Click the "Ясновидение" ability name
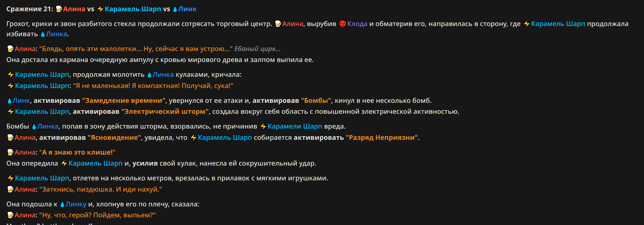644x225 pixels. (114, 137)
